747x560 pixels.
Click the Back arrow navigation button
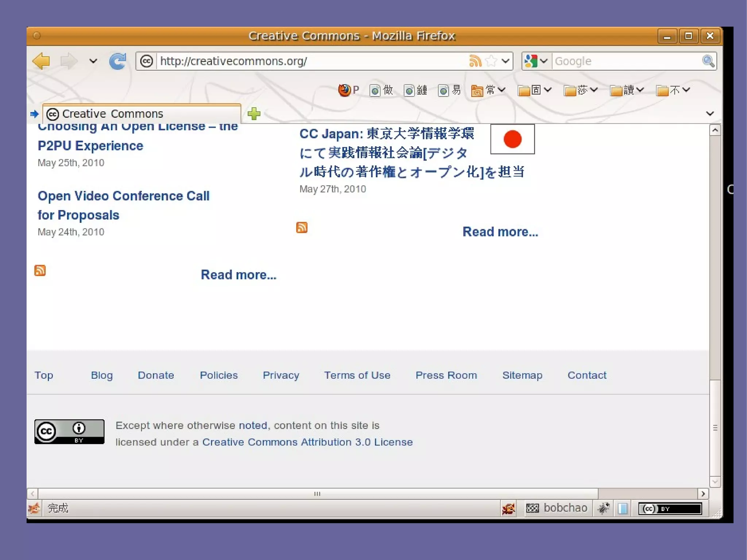point(41,61)
